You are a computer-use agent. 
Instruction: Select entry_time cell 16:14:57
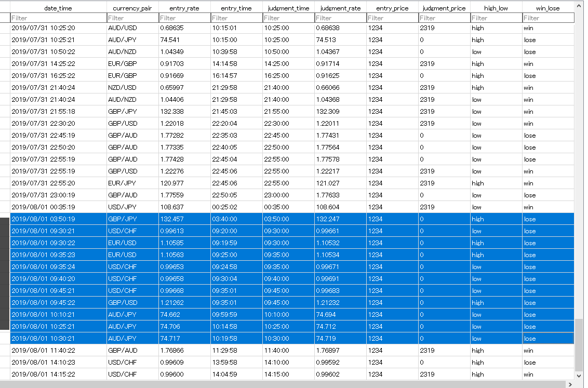coord(236,76)
